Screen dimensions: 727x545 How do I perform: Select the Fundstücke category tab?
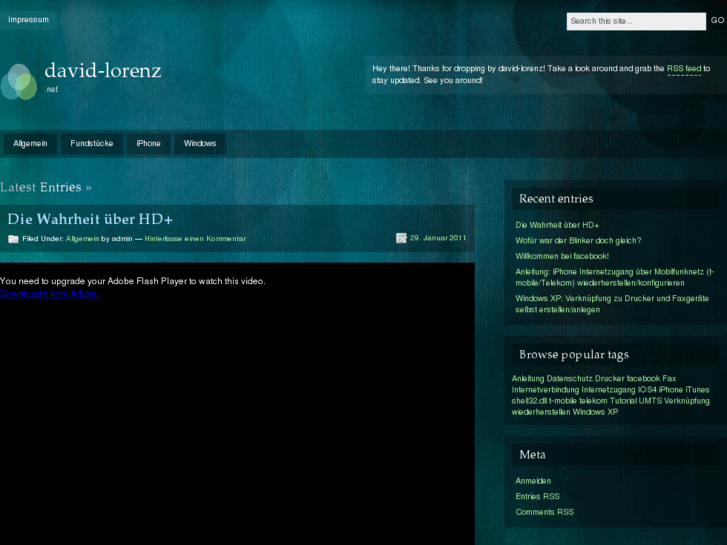92,143
